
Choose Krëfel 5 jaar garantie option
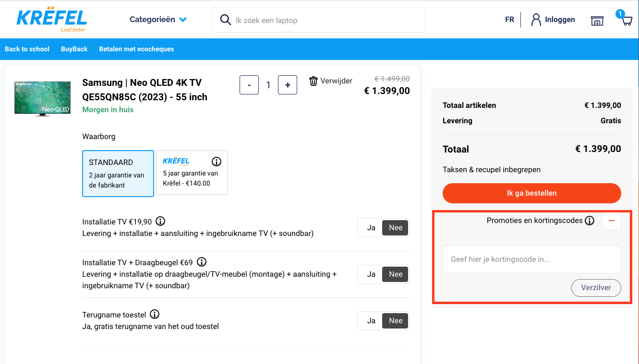[192, 173]
